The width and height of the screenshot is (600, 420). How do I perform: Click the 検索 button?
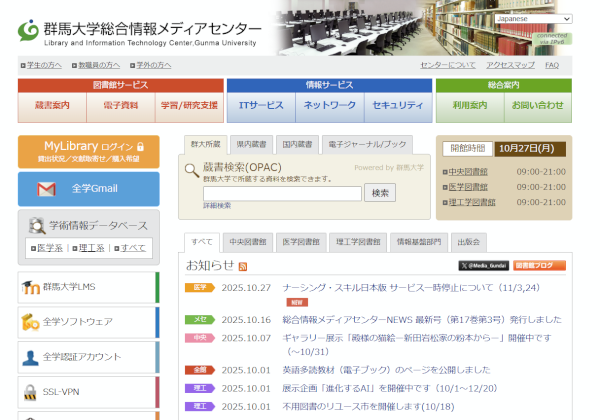pos(380,193)
